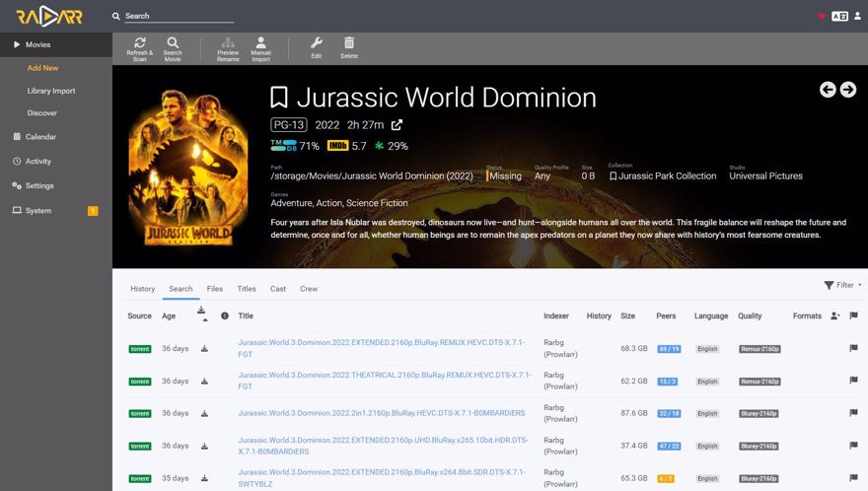The height and width of the screenshot is (491, 868).
Task: Download the EXTENDED REMUX FGT release
Action: [x=204, y=349]
